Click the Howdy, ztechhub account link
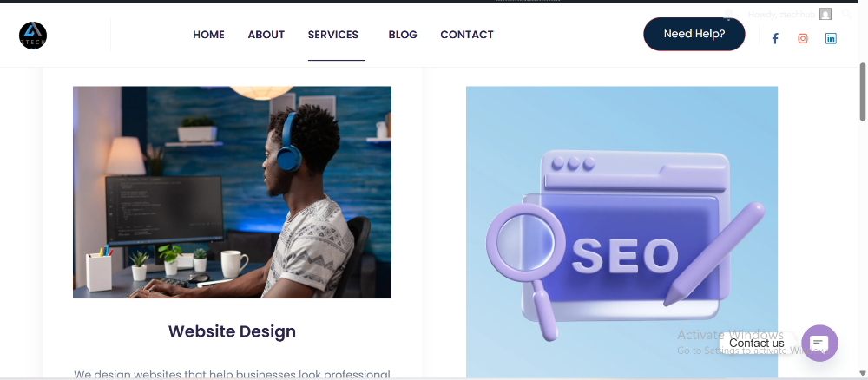This screenshot has height=380, width=868. 781,15
